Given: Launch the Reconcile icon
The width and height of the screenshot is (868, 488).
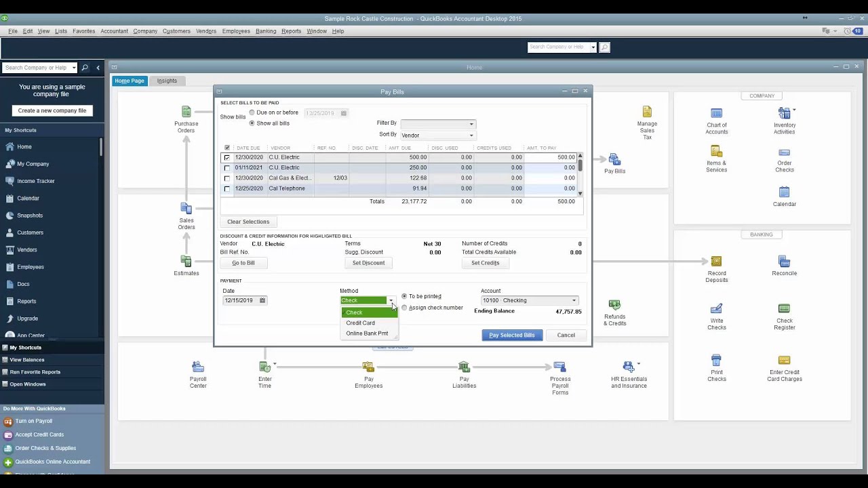Looking at the screenshot, I should coord(784,262).
